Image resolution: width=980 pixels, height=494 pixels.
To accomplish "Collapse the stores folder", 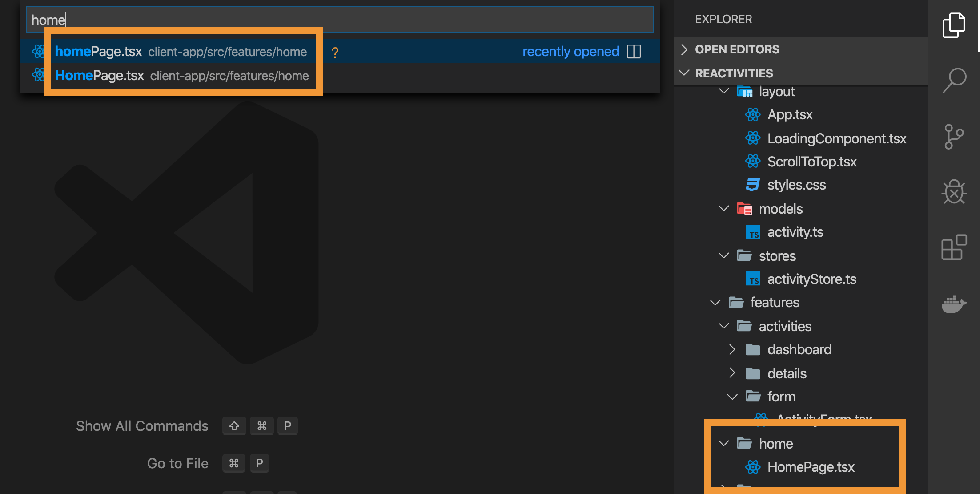I will coord(724,255).
